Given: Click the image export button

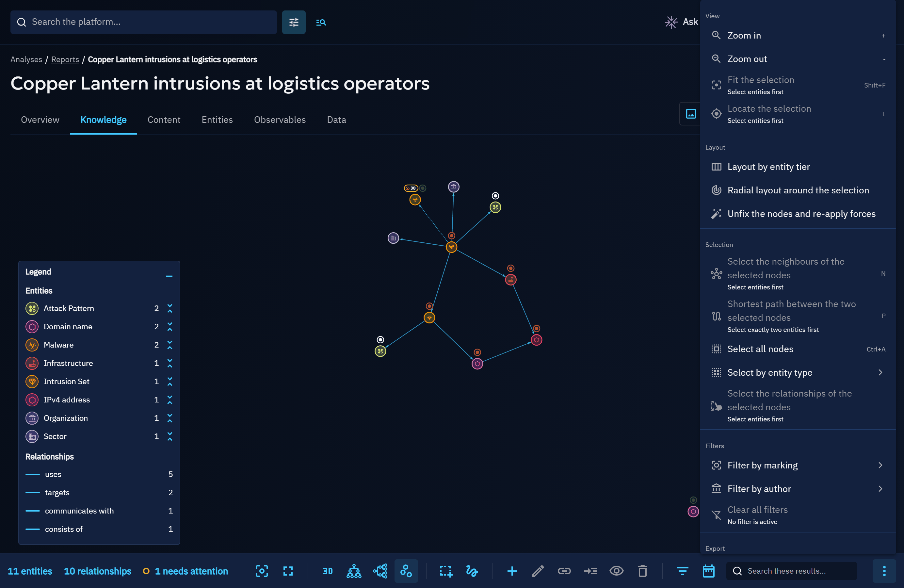Looking at the screenshot, I should [x=690, y=114].
